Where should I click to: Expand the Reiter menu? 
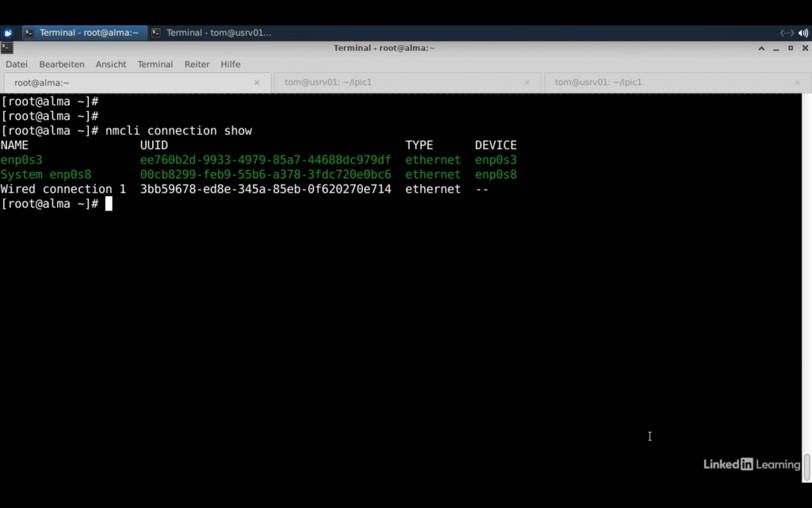point(197,64)
